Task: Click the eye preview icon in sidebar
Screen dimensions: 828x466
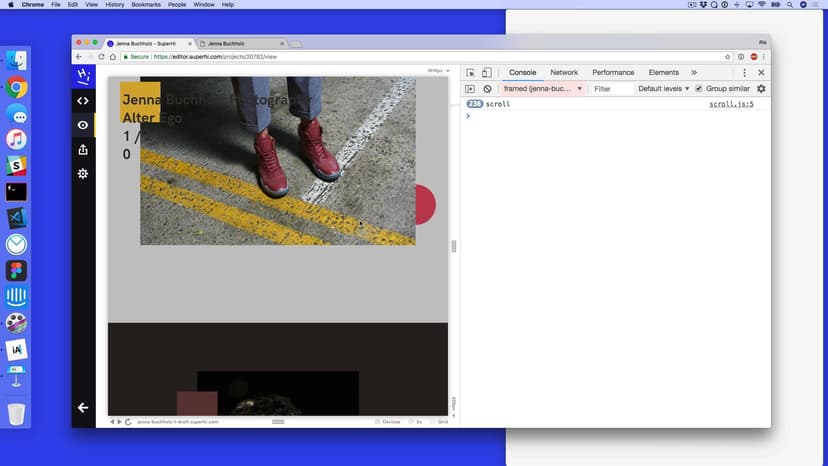Action: point(83,125)
